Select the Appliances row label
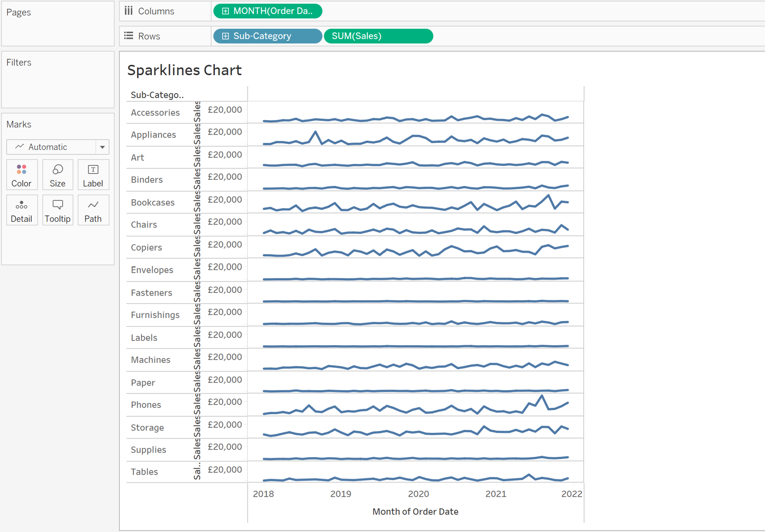This screenshot has width=765, height=532. pyautogui.click(x=153, y=135)
